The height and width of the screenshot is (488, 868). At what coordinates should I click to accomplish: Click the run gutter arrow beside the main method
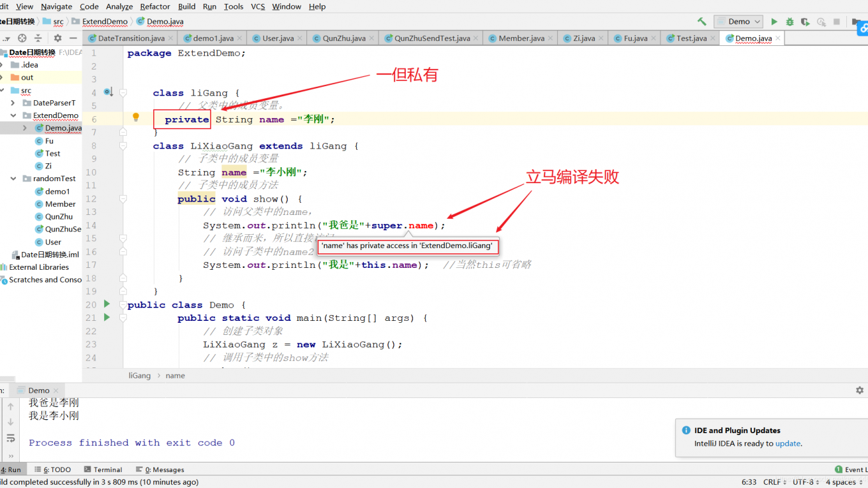click(107, 318)
